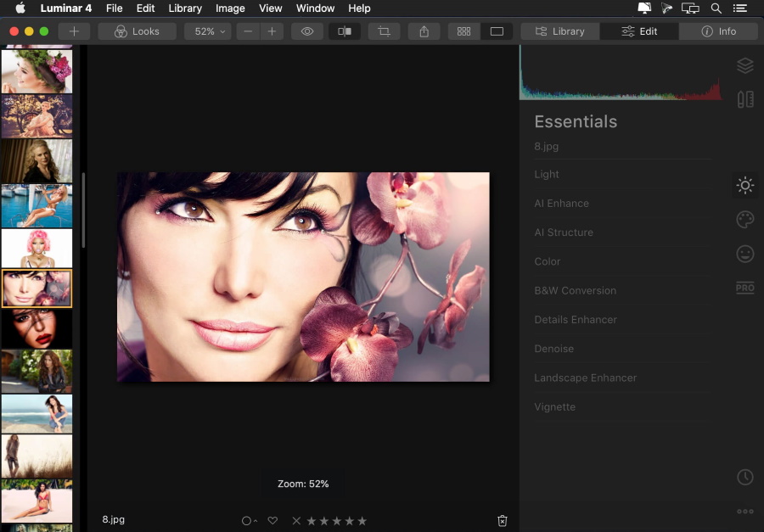Open the Library menu
The height and width of the screenshot is (532, 764).
coord(185,8)
